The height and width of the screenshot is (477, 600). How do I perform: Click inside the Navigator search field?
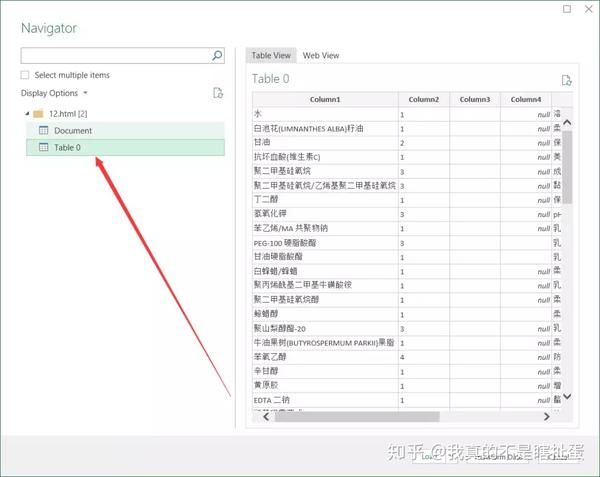click(115, 56)
